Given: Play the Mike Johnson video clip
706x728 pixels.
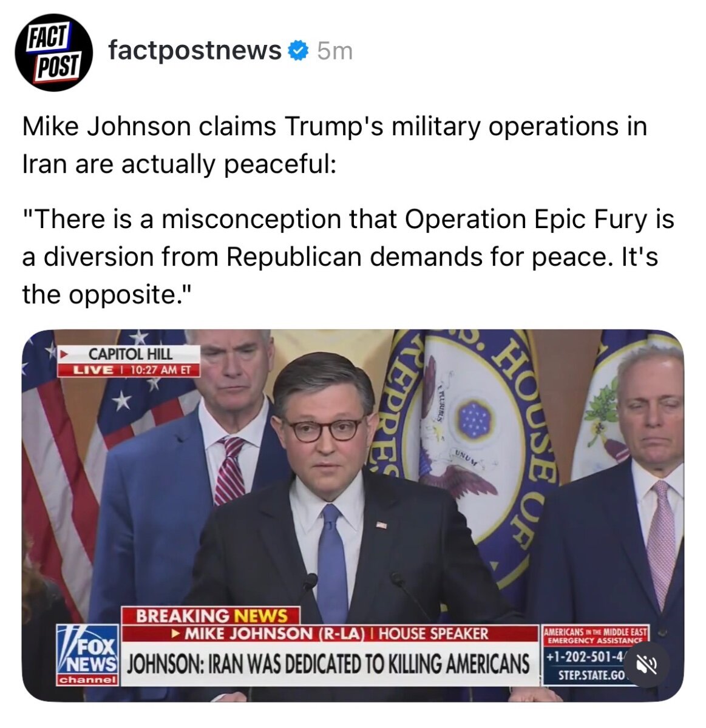Looking at the screenshot, I should coord(353,516).
